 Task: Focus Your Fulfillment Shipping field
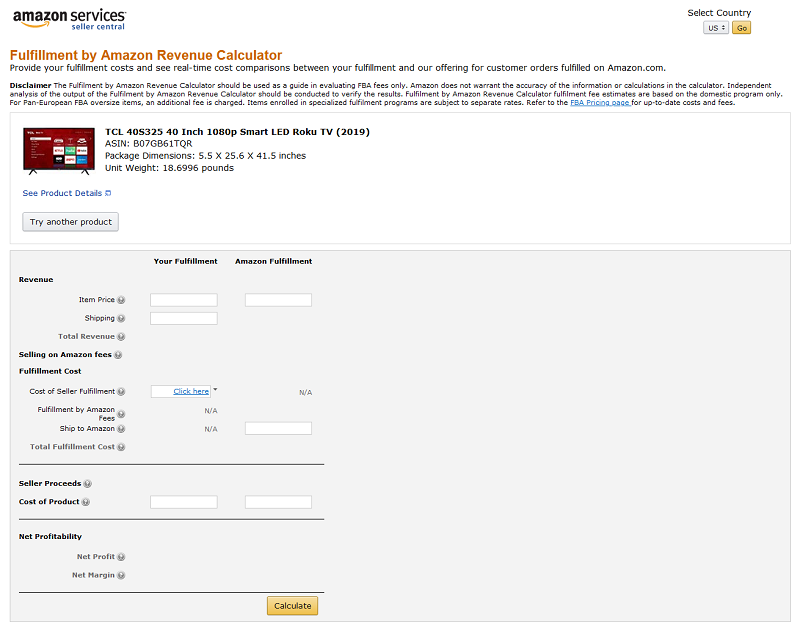pyautogui.click(x=184, y=318)
